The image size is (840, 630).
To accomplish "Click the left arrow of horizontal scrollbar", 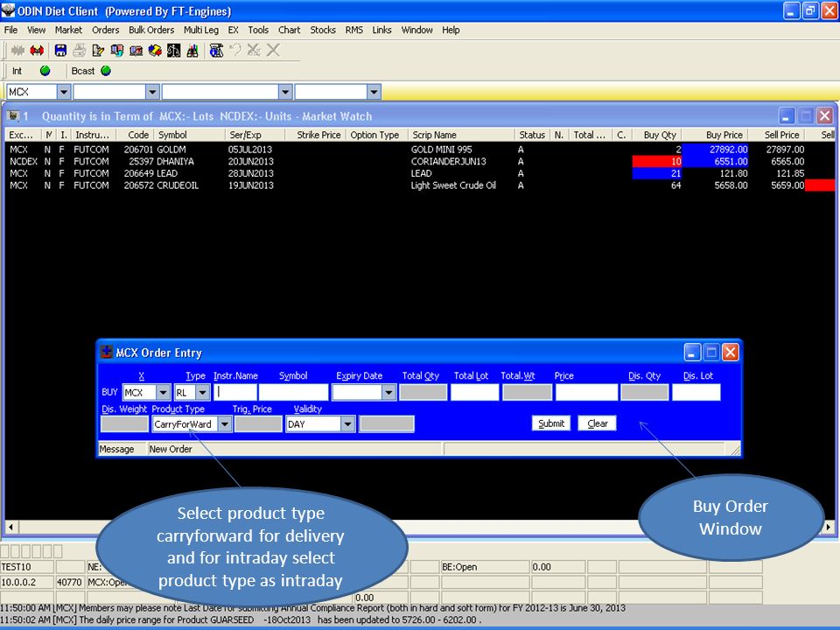I will [10, 527].
